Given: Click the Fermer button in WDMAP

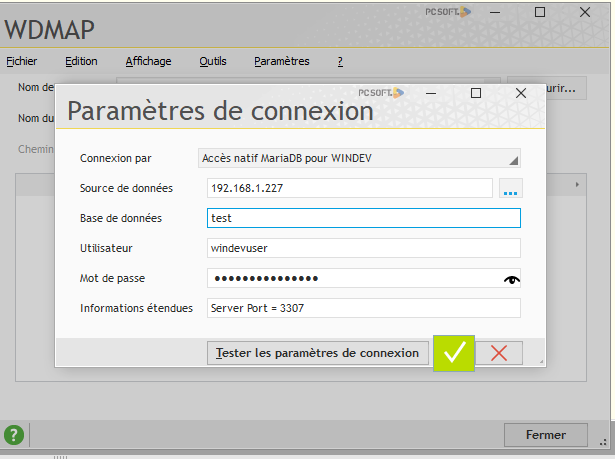Looking at the screenshot, I should [546, 435].
